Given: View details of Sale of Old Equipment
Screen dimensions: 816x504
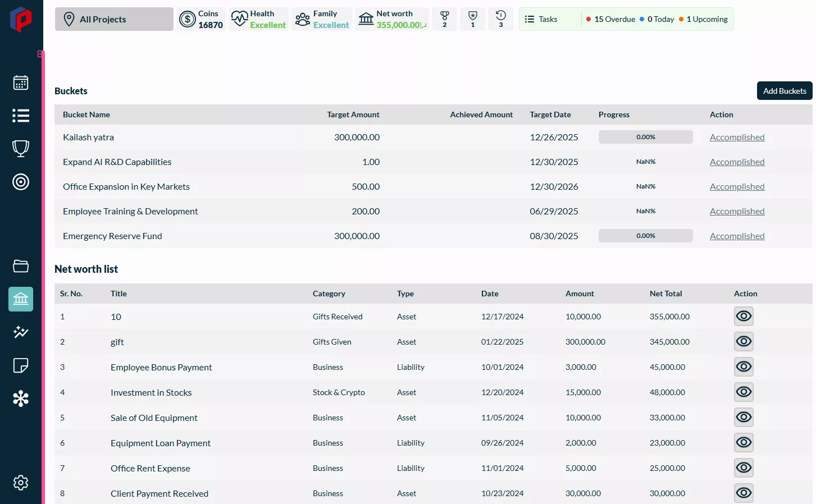Looking at the screenshot, I should point(744,417).
